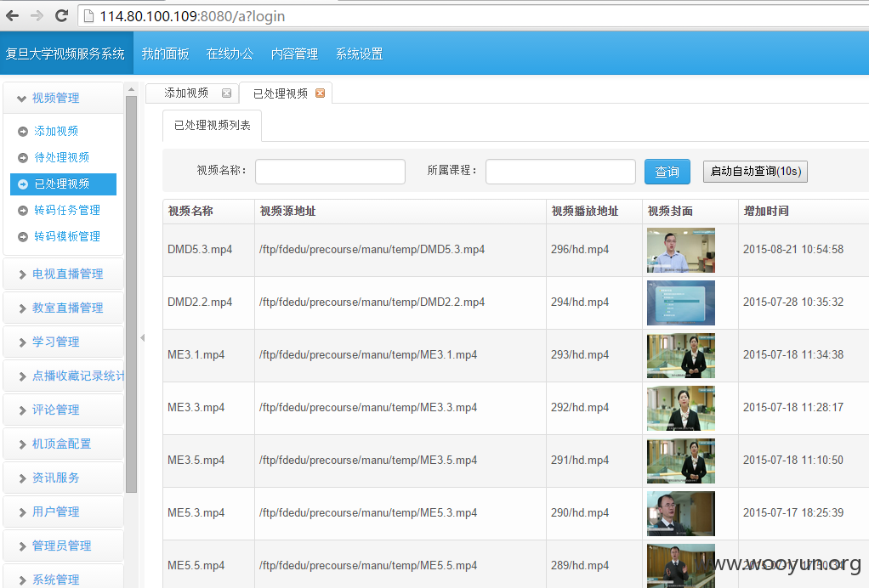Image resolution: width=869 pixels, height=588 pixels.
Task: Reload the page with the refresh icon
Action: (x=61, y=16)
